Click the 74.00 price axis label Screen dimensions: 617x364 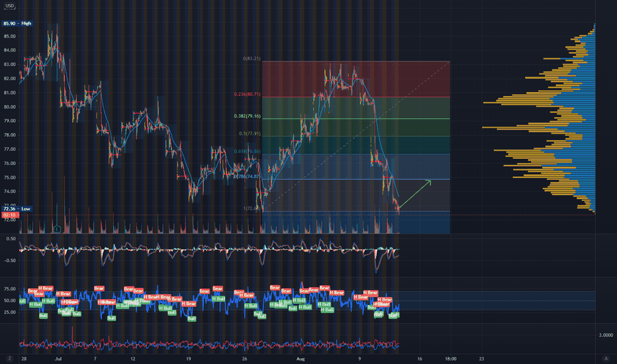pos(9,192)
